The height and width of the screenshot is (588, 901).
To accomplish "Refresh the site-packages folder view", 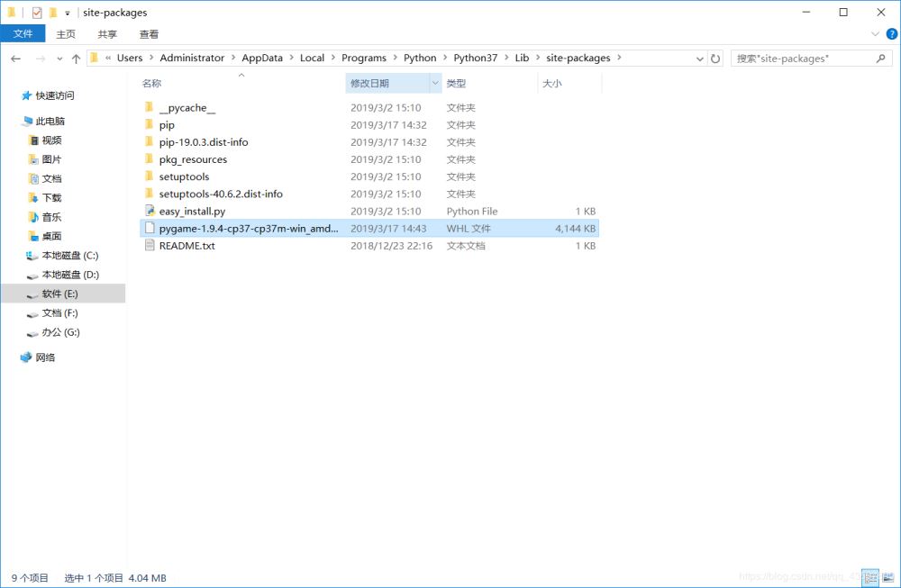I will [715, 59].
